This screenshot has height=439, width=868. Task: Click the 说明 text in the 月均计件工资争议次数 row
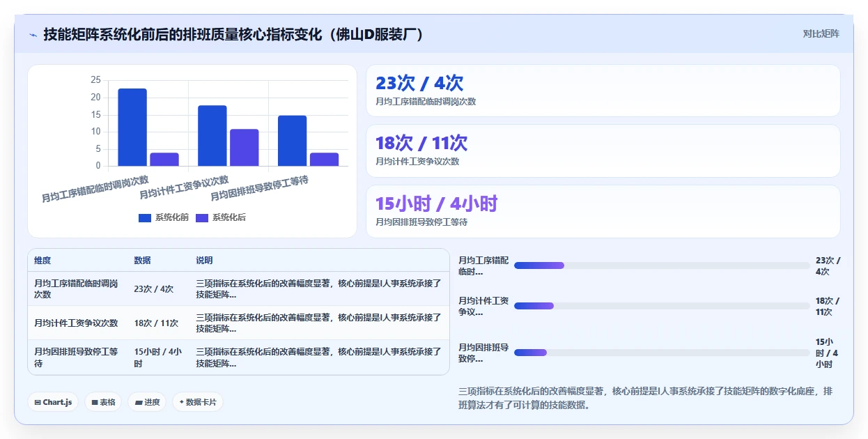coord(318,323)
